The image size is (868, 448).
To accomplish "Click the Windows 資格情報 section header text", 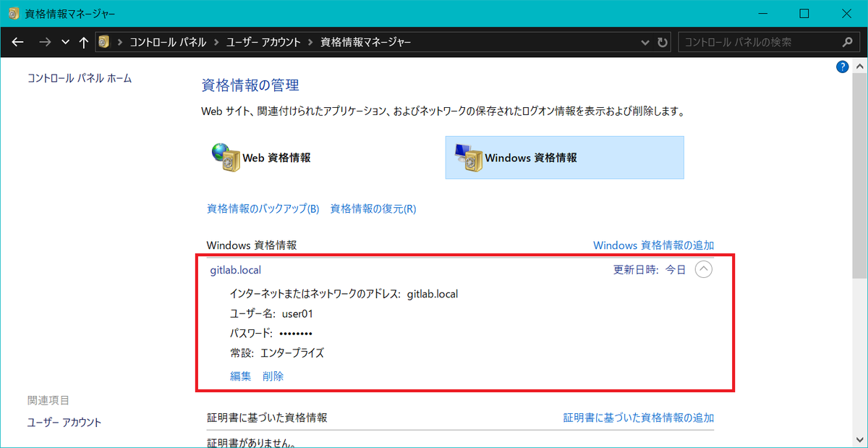I will (252, 245).
